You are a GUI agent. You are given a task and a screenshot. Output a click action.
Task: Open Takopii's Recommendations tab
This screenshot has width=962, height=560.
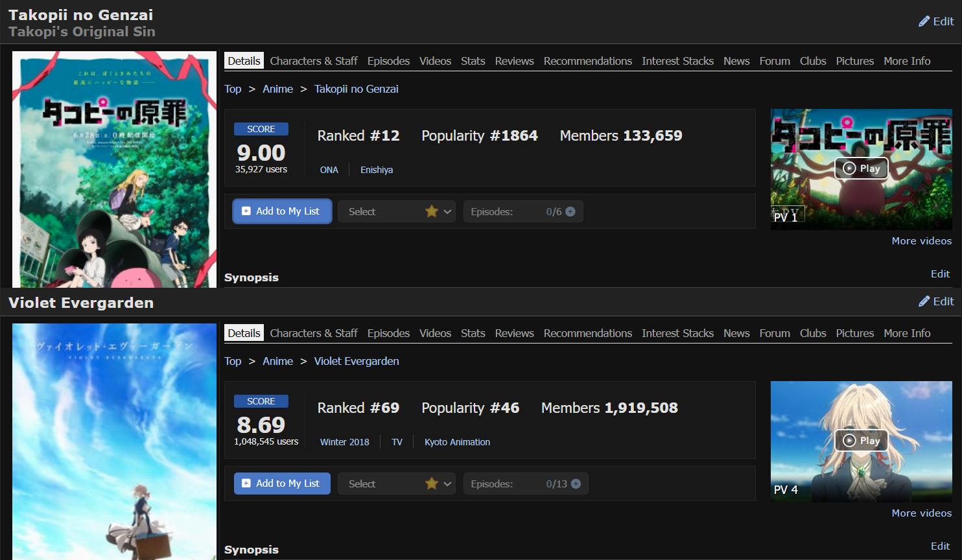pyautogui.click(x=588, y=61)
